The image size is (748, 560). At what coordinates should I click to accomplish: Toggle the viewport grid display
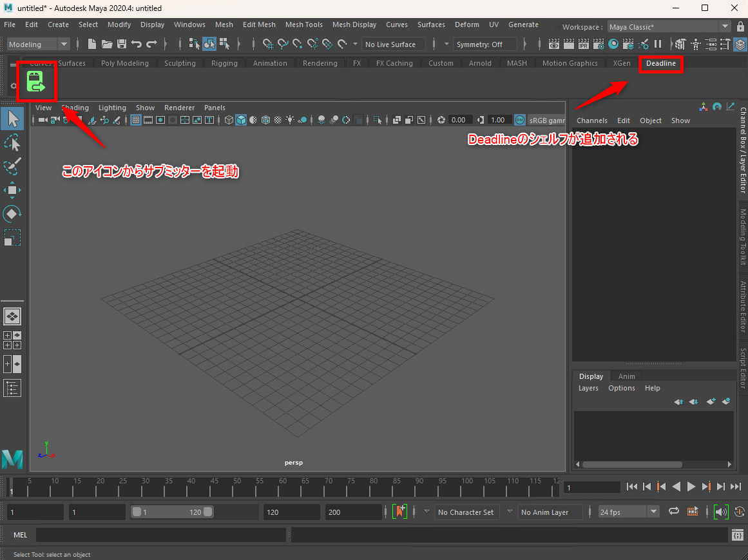[136, 120]
